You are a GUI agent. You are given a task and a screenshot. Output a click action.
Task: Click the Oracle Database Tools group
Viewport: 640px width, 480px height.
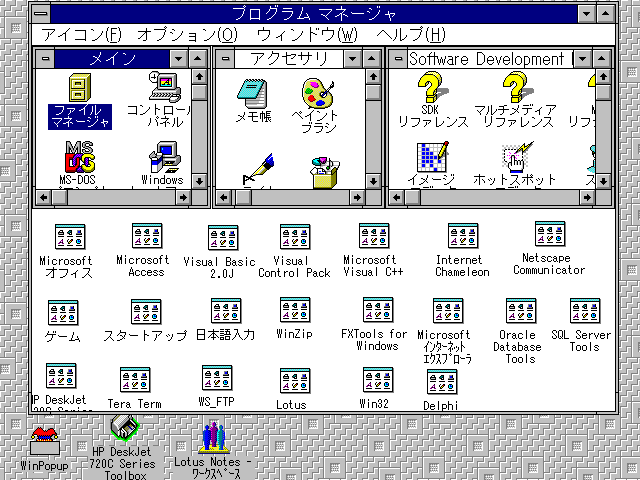pos(517,312)
